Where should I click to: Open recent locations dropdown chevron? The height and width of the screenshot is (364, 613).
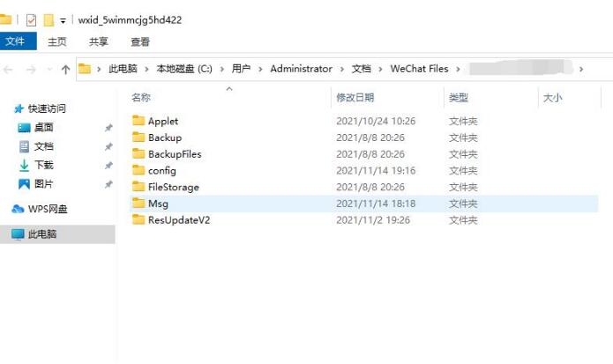click(49, 70)
